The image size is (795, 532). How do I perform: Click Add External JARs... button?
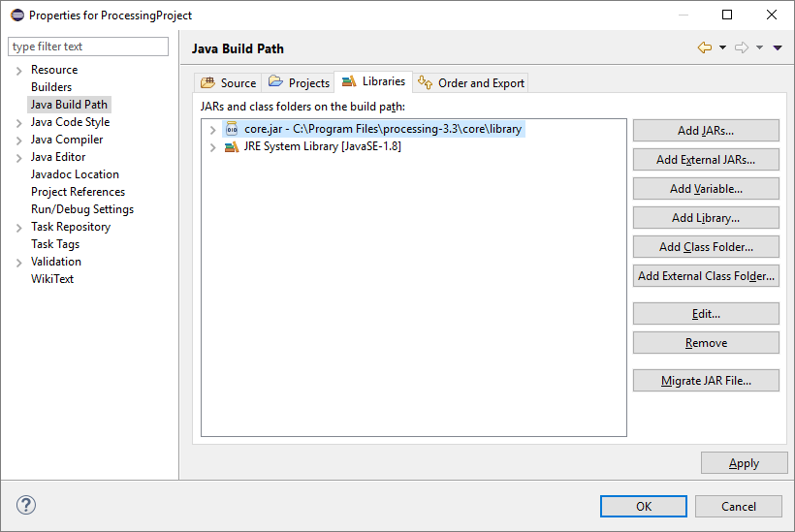(706, 160)
